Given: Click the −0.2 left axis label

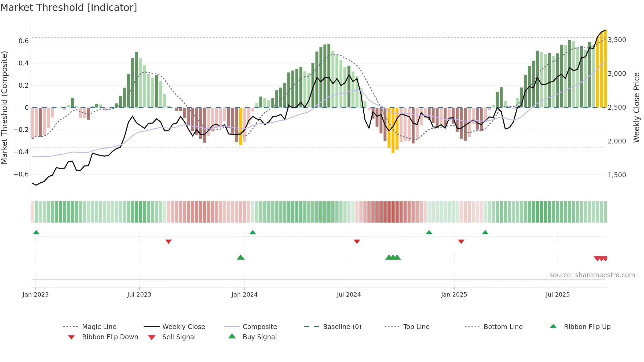Looking at the screenshot, I should coord(21,130).
